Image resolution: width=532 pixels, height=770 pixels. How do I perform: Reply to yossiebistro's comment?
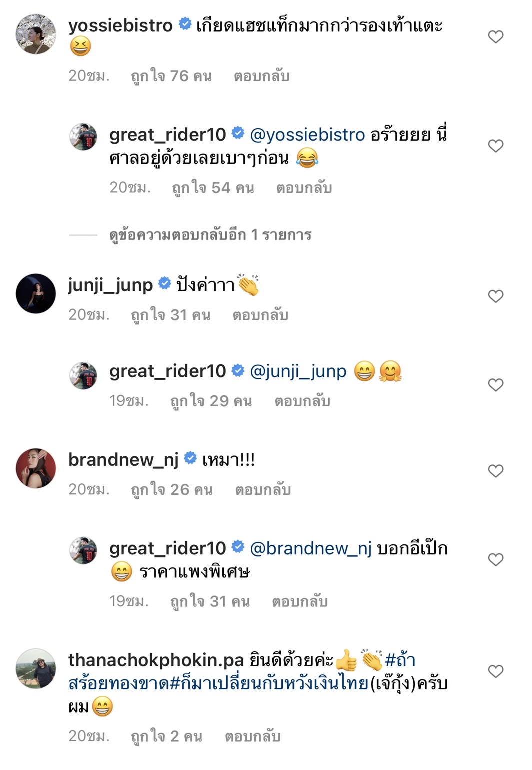pyautogui.click(x=262, y=76)
